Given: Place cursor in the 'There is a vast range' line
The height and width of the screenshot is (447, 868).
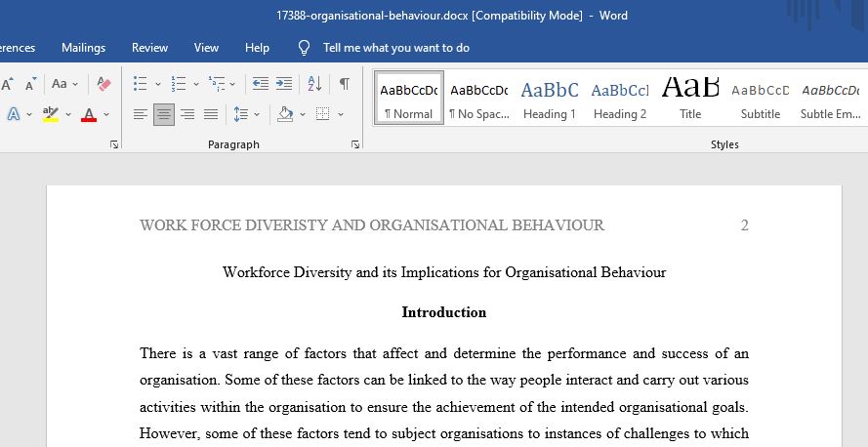Looking at the screenshot, I should point(444,353).
